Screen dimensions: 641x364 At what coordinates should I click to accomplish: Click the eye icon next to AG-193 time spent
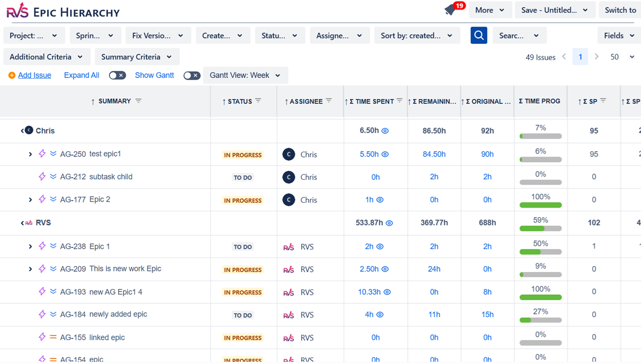(387, 292)
